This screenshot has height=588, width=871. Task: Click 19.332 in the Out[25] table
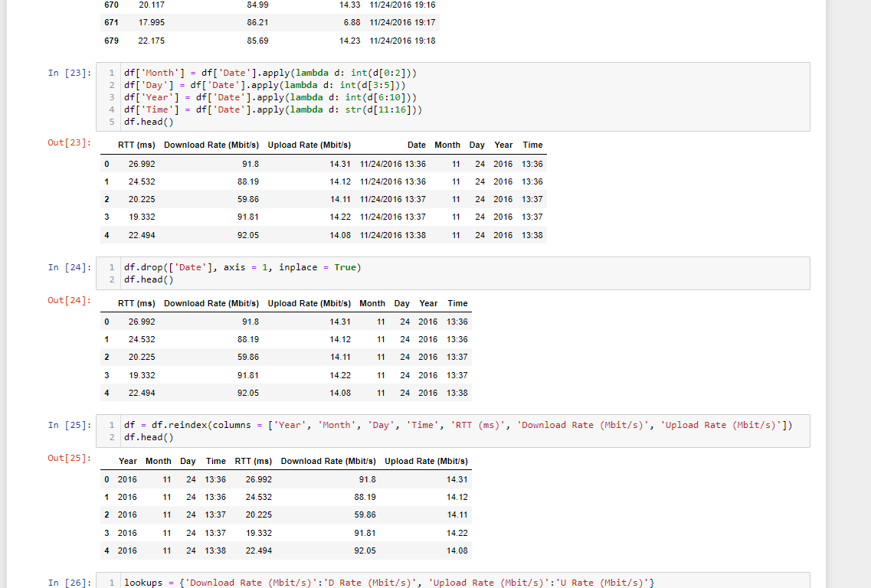(259, 532)
